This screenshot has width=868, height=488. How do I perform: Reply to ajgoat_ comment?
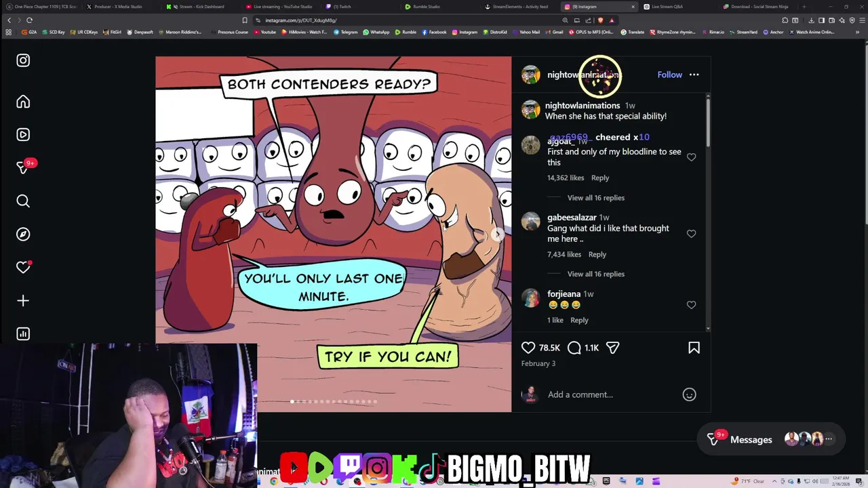(600, 178)
